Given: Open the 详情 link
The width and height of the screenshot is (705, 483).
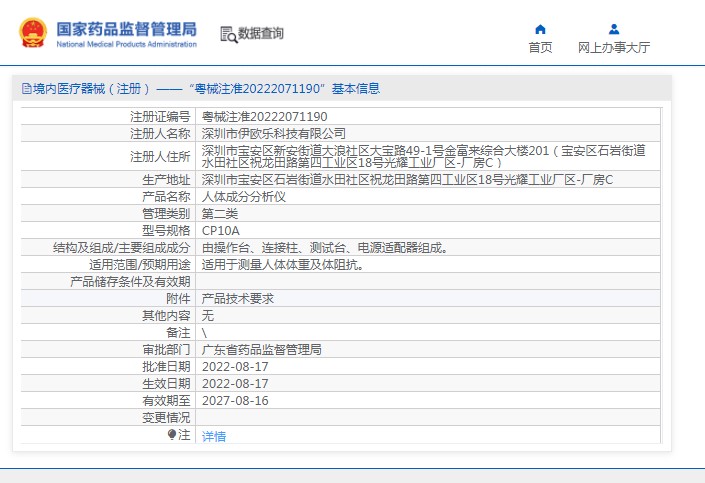Looking at the screenshot, I should tap(214, 436).
